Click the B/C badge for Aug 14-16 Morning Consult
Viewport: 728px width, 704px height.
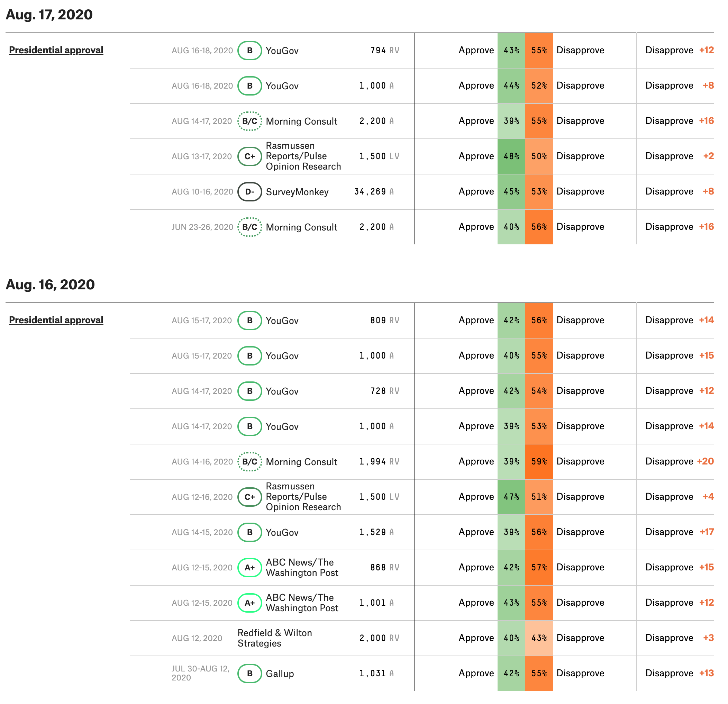(249, 461)
